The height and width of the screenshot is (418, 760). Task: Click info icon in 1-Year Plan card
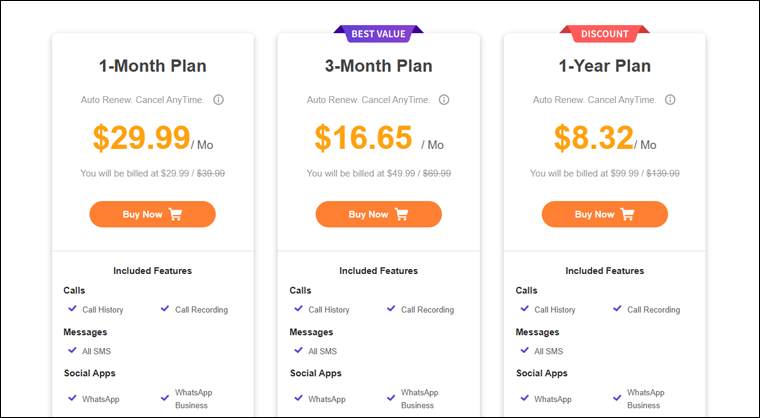point(670,100)
